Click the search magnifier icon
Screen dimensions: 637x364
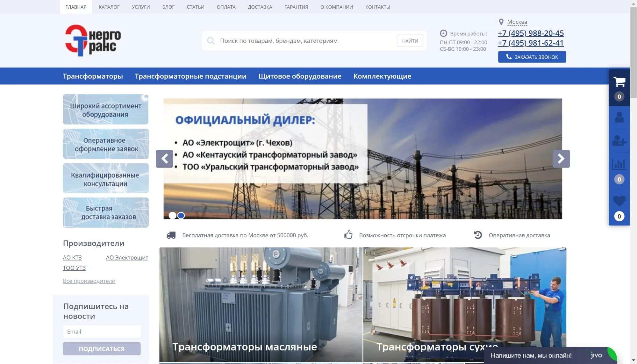point(211,41)
